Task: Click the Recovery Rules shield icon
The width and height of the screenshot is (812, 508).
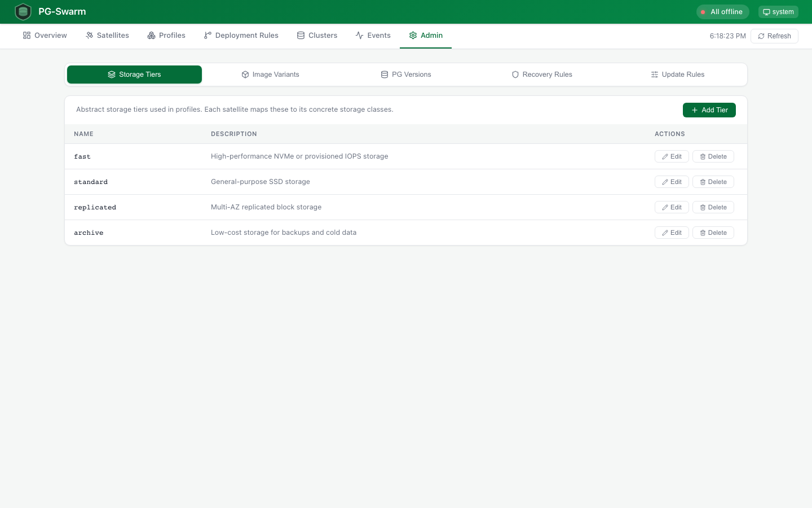Action: pyautogui.click(x=515, y=75)
